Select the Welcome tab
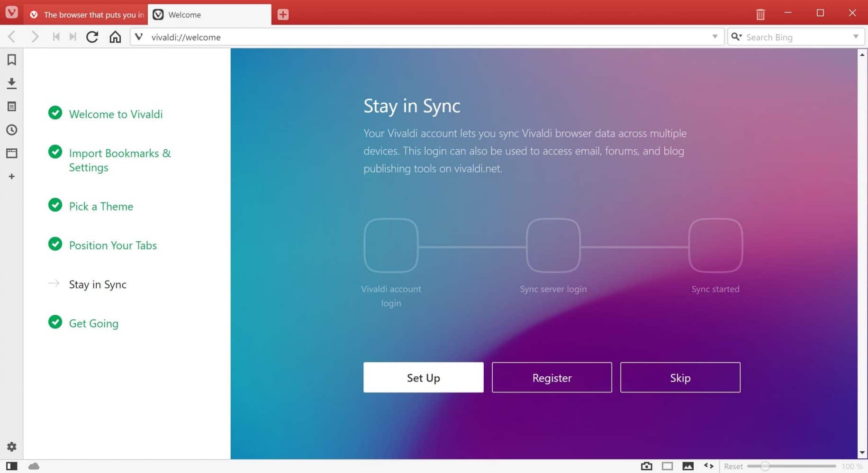868x473 pixels. (x=209, y=15)
